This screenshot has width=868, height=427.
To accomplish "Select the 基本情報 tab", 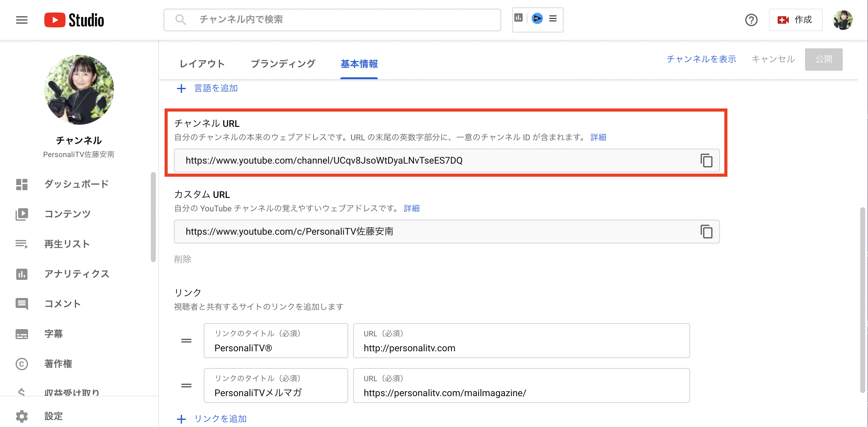I will [359, 64].
